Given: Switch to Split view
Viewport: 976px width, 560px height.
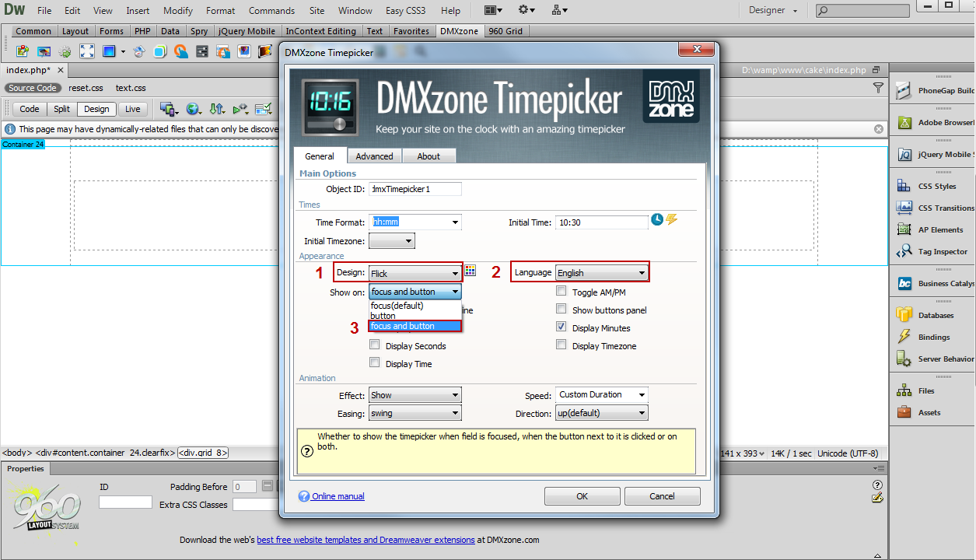Looking at the screenshot, I should [62, 109].
